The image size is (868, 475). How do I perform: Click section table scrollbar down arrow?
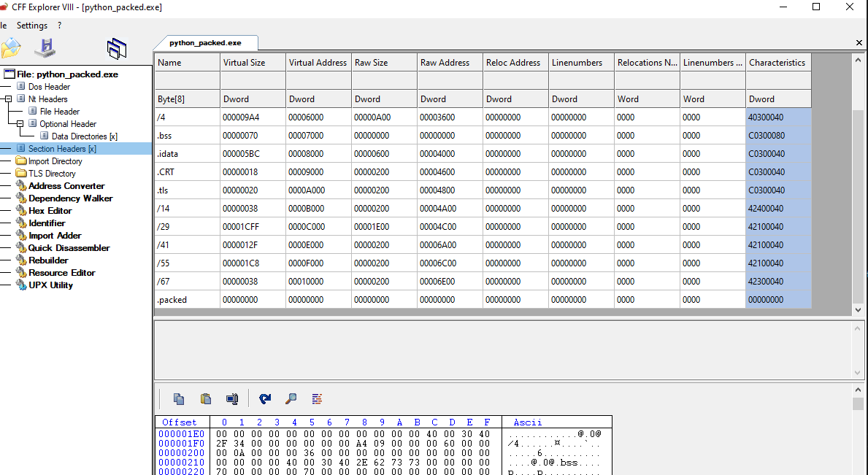click(858, 310)
